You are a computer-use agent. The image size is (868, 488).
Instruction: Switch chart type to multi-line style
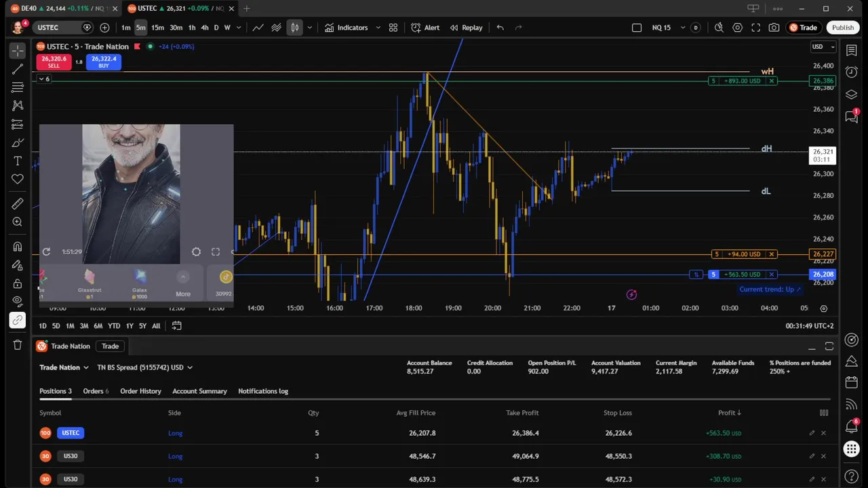pos(277,28)
